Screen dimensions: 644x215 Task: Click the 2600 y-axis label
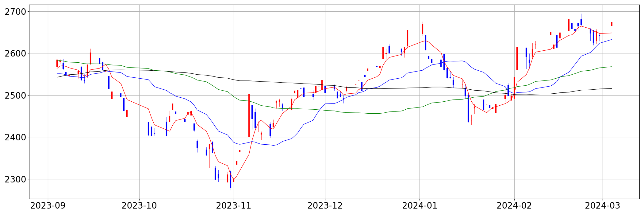pyautogui.click(x=15, y=53)
